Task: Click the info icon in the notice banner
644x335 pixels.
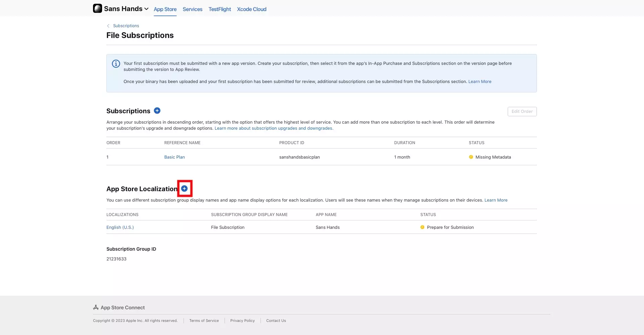Action: click(116, 64)
